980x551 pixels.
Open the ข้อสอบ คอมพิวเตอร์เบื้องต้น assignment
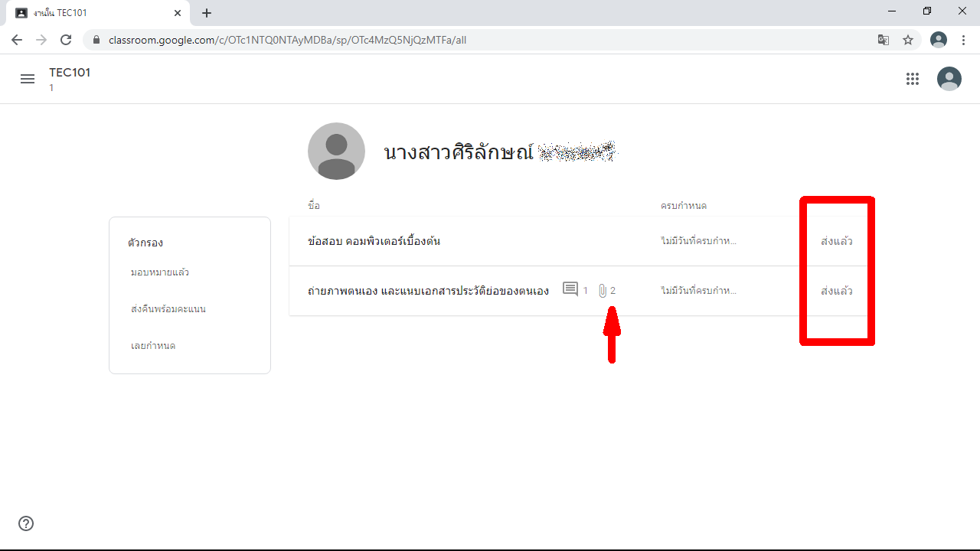374,241
